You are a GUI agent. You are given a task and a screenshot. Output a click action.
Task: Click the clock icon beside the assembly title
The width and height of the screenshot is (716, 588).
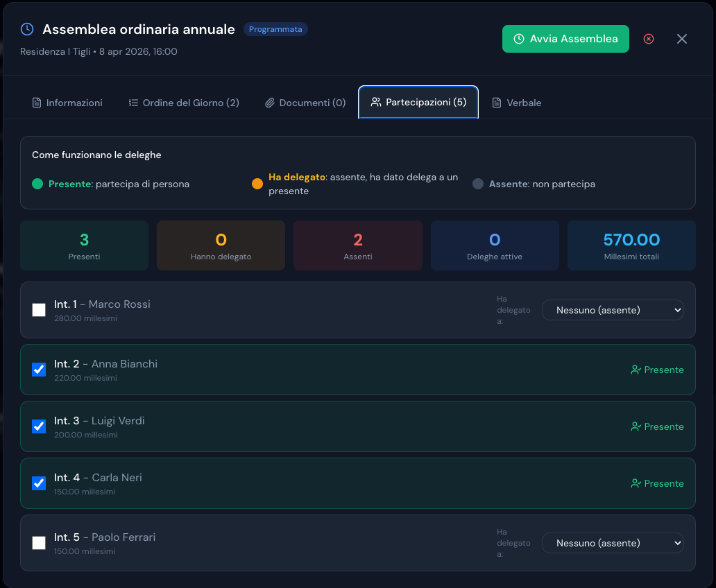click(x=27, y=29)
